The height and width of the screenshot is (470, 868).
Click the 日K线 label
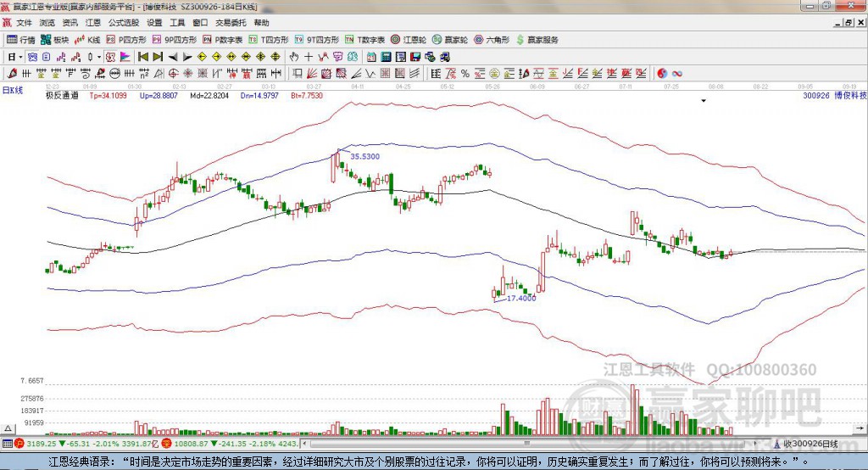pyautogui.click(x=13, y=90)
